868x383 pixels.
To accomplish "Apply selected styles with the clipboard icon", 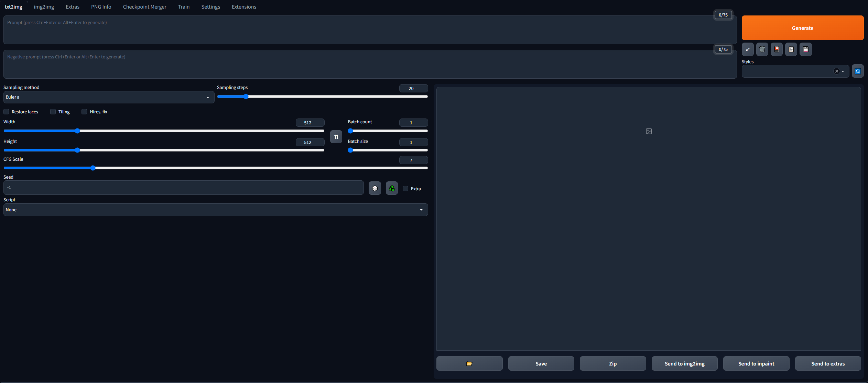I will 791,49.
